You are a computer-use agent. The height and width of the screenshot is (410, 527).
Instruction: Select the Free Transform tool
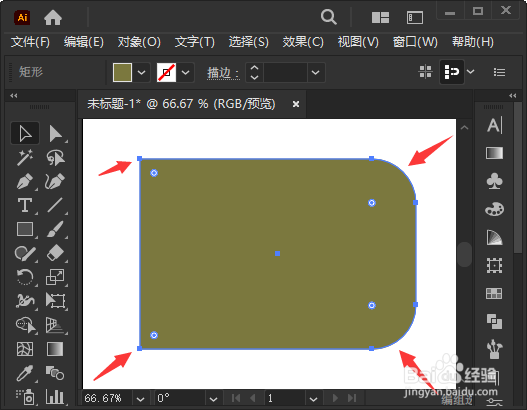click(x=55, y=301)
